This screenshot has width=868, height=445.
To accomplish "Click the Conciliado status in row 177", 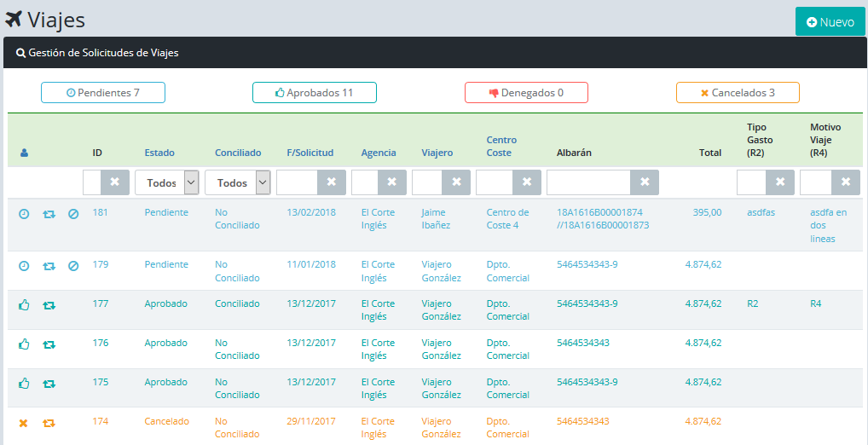I will click(237, 303).
